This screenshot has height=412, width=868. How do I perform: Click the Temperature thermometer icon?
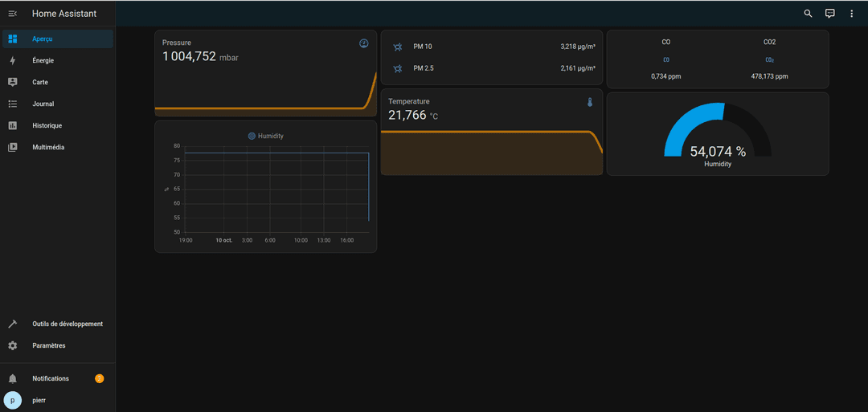click(x=589, y=102)
